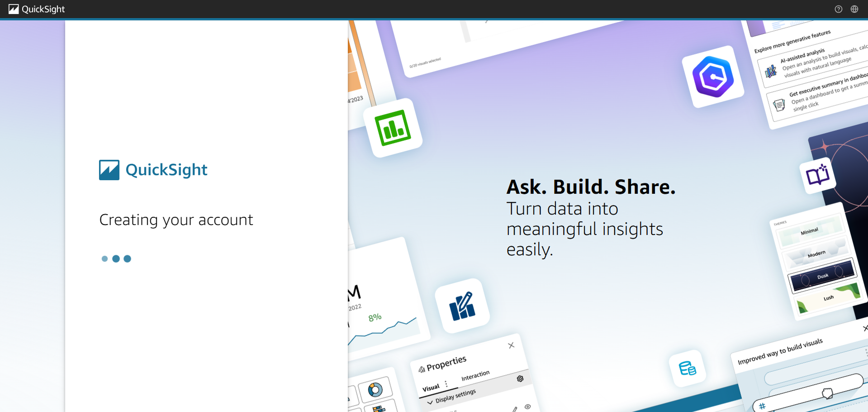Click the blue chart with pencil icon tile
Image resolution: width=868 pixels, height=412 pixels.
[462, 306]
